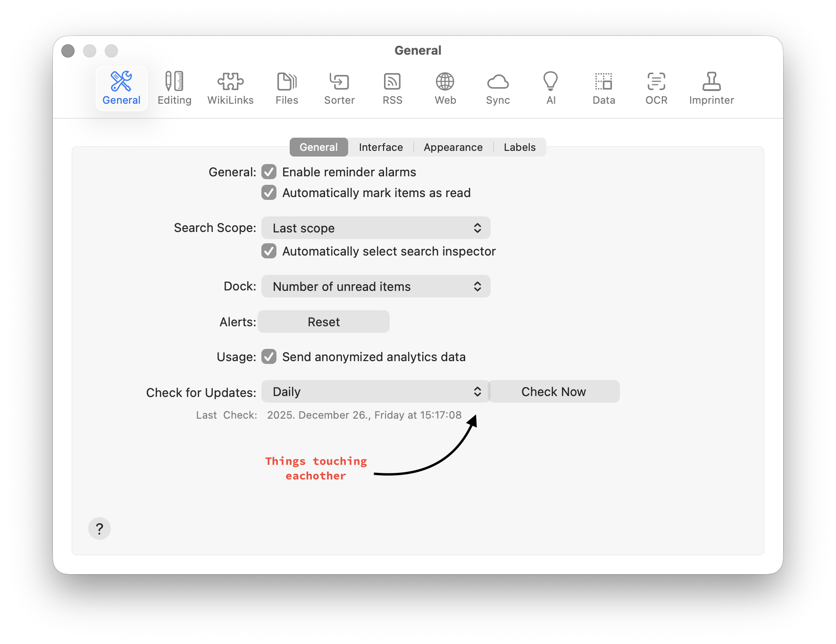This screenshot has width=836, height=644.
Task: Open OCR preferences pane
Action: click(656, 88)
